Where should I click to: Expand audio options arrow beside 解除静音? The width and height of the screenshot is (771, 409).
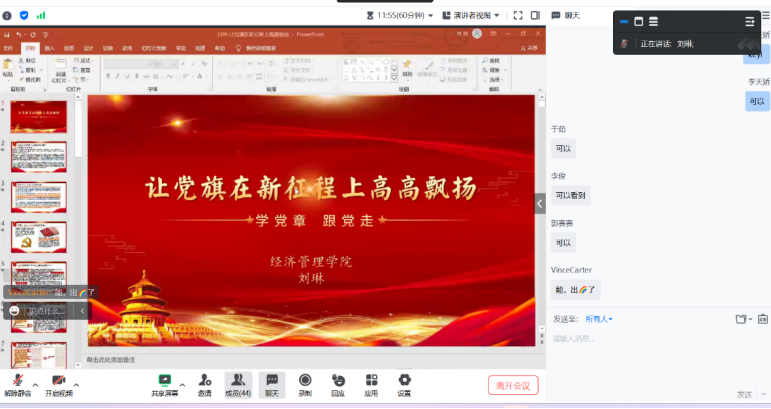coord(36,383)
